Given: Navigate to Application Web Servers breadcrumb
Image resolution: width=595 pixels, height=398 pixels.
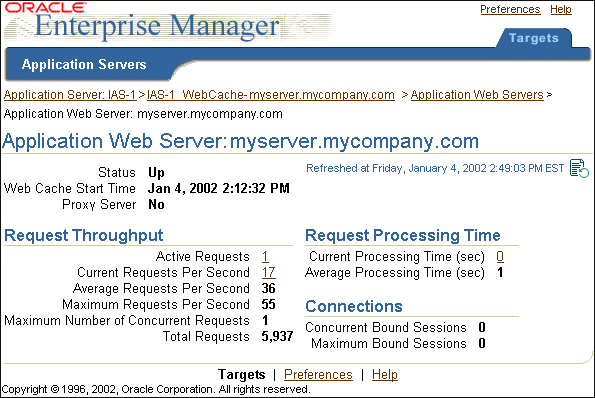Looking at the screenshot, I should tap(477, 94).
